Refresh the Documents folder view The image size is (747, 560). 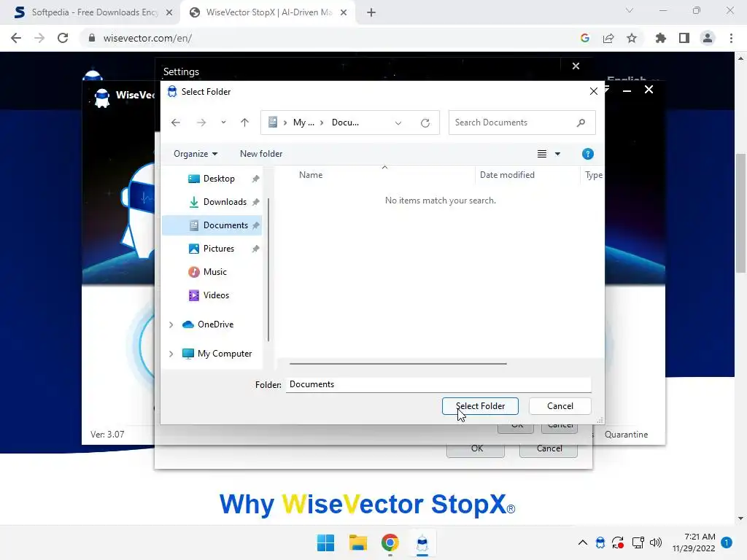click(425, 122)
